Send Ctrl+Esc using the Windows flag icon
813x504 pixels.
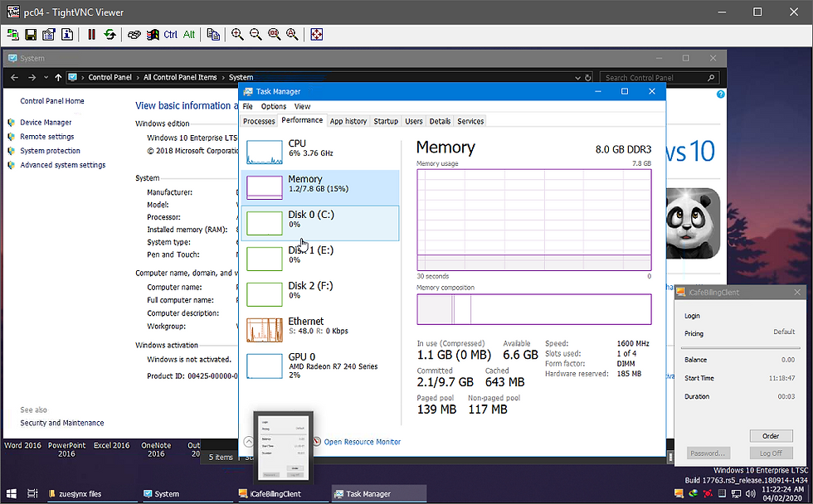(x=153, y=35)
